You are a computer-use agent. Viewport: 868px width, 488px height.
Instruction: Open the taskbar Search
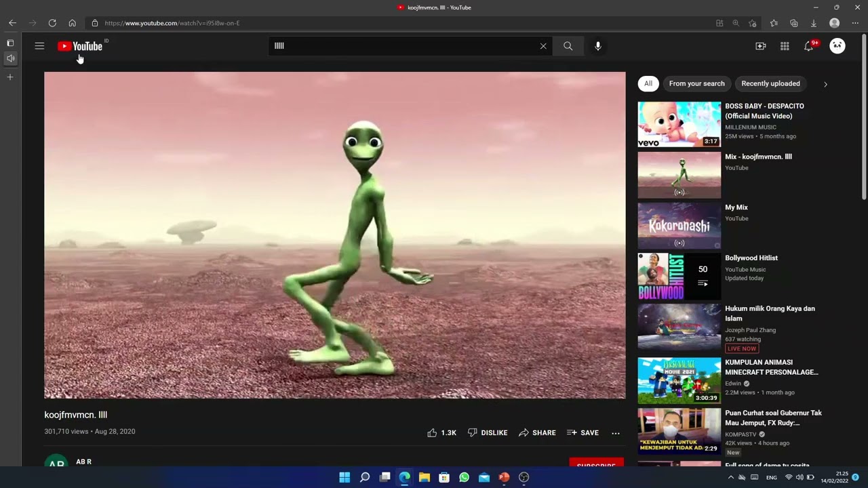365,477
